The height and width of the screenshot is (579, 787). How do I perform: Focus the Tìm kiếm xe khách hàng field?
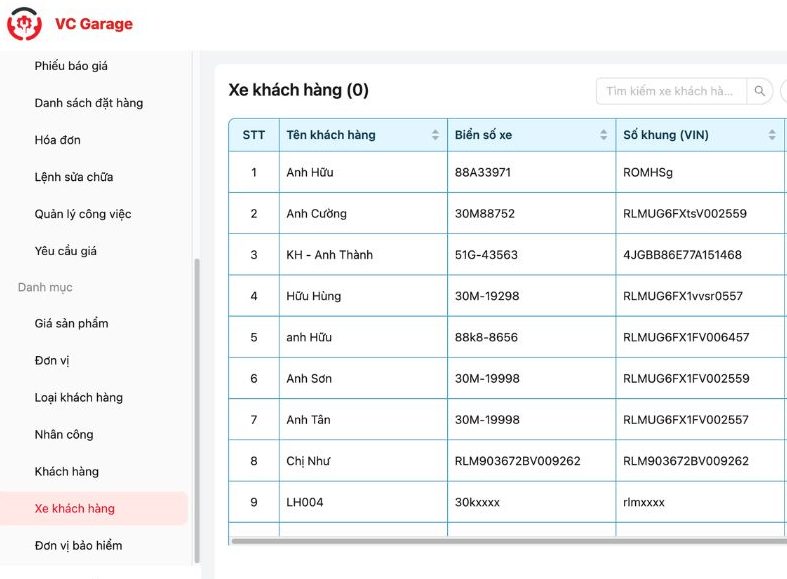point(671,91)
